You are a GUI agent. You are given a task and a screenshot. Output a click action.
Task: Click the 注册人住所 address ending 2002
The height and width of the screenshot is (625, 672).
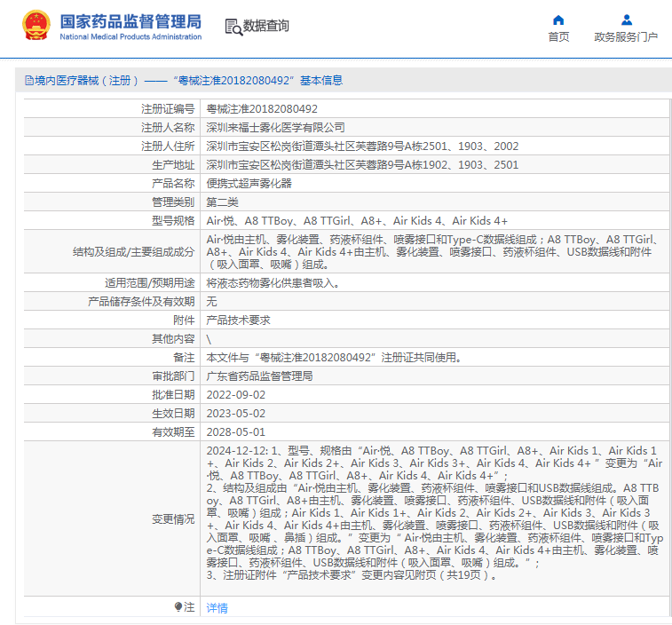[362, 146]
